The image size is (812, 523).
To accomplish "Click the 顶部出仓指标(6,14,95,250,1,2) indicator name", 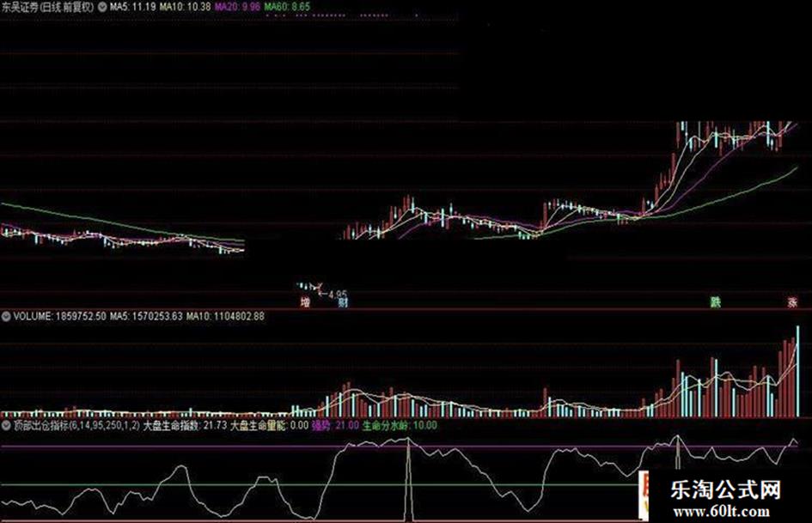I will pyautogui.click(x=76, y=426).
